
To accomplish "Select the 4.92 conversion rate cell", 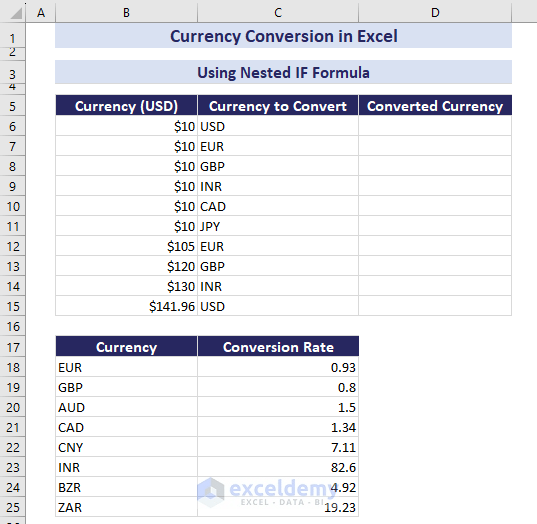I will (x=278, y=487).
